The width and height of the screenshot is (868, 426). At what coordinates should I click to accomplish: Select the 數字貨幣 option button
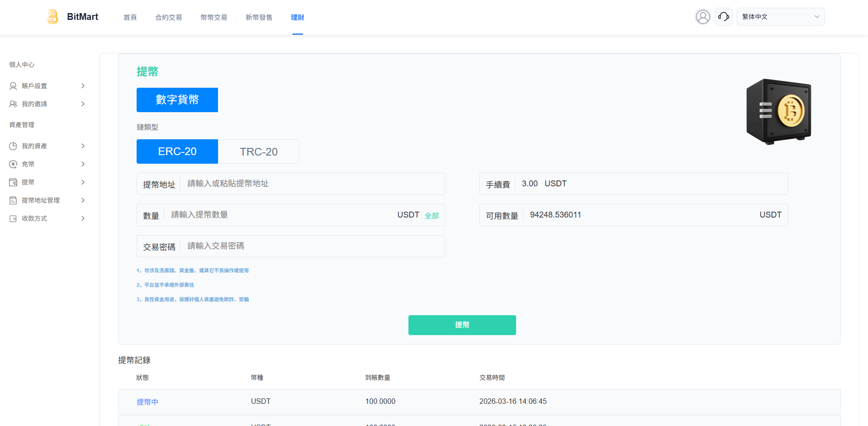177,100
